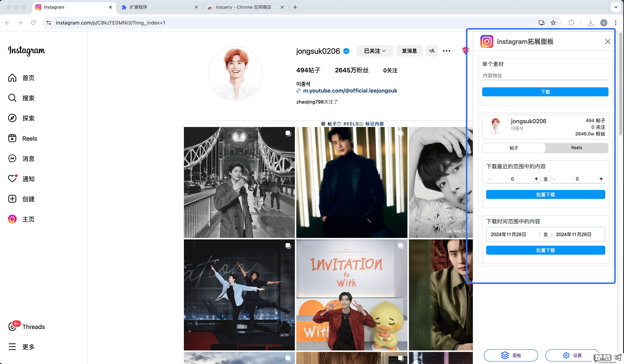Close the Instagram browser tab
The image size is (624, 364).
[x=110, y=7]
